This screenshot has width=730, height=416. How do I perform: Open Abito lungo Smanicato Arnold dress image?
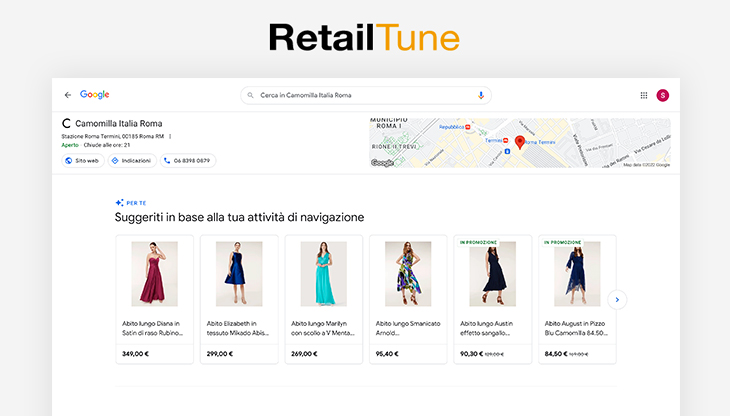408,274
